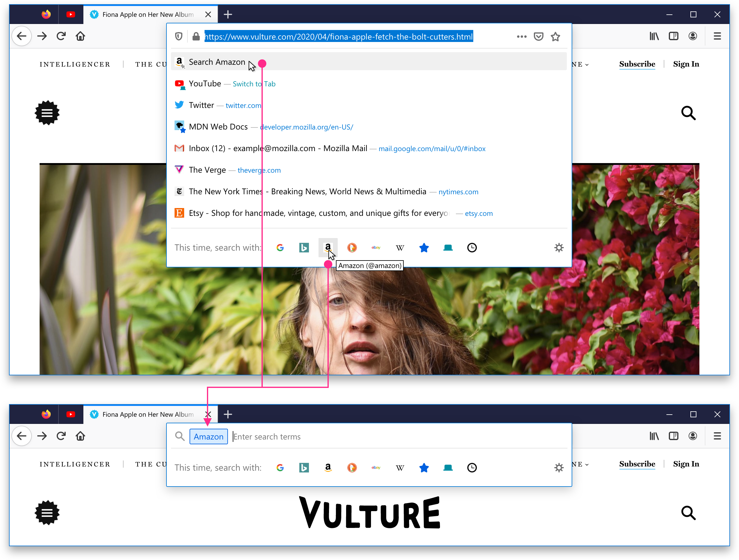Search history clock in top panel one-offs
The width and height of the screenshot is (739, 560).
coord(472,248)
